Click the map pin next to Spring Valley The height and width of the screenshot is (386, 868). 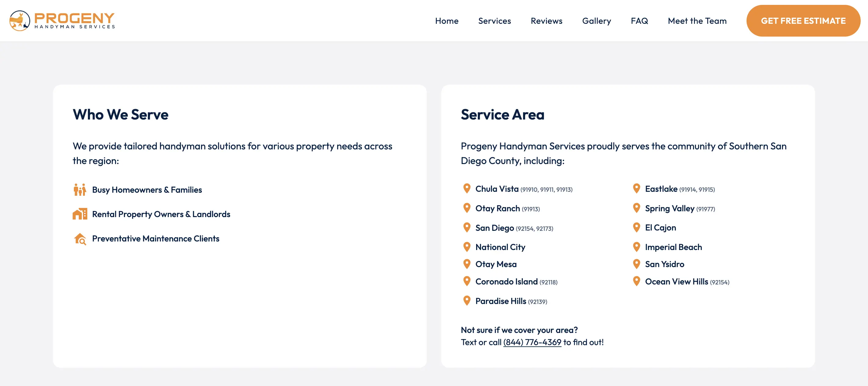tap(637, 208)
